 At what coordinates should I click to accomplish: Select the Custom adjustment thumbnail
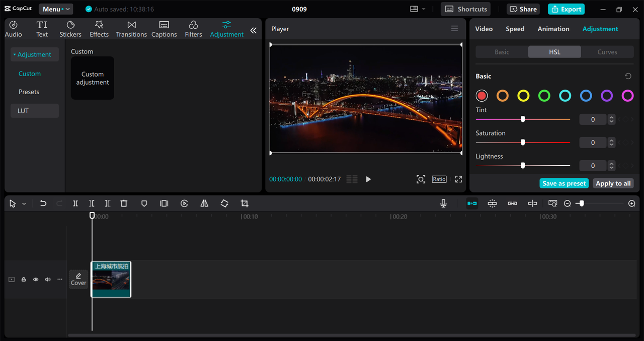click(x=93, y=78)
